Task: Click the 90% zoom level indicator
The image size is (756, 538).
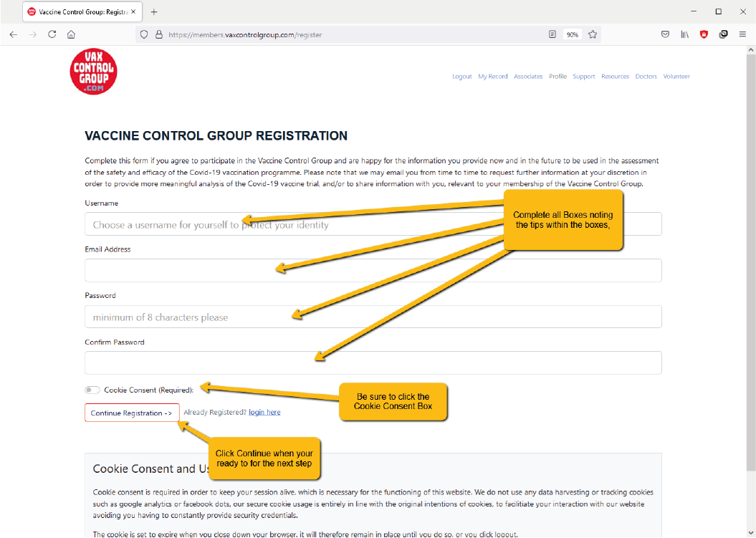Action: pyautogui.click(x=573, y=34)
